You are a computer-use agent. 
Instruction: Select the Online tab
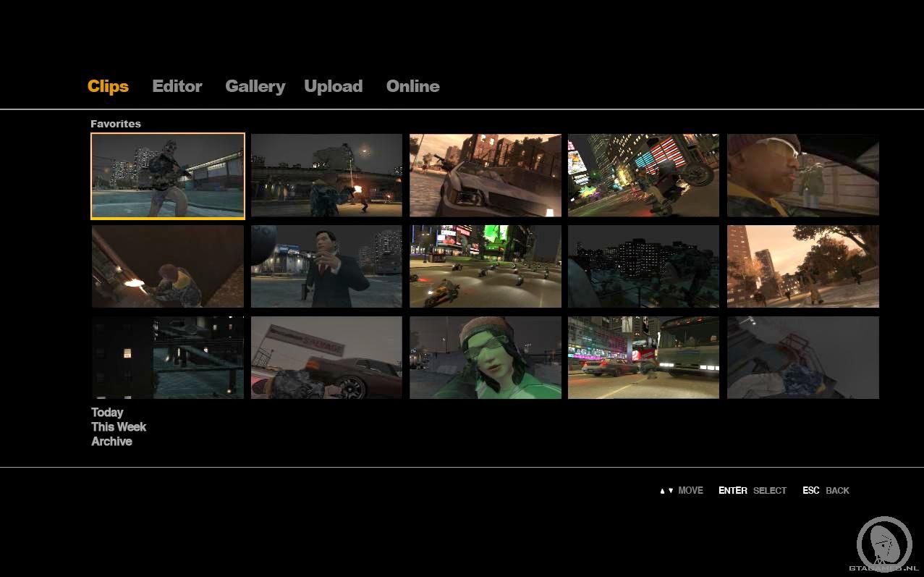(x=413, y=86)
